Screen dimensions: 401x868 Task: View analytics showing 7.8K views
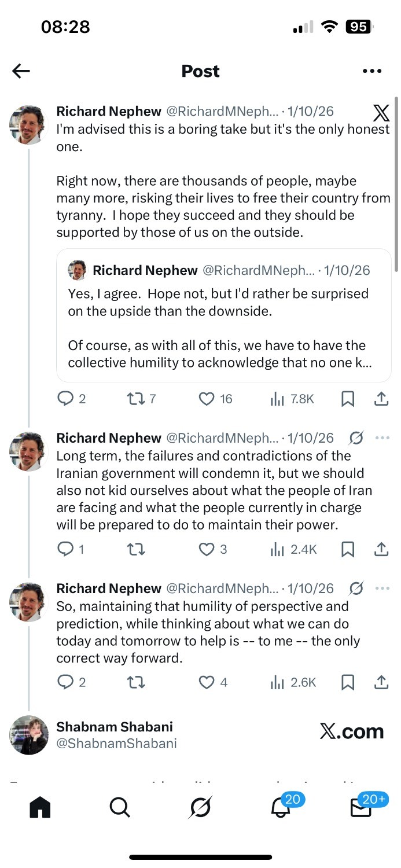292,399
